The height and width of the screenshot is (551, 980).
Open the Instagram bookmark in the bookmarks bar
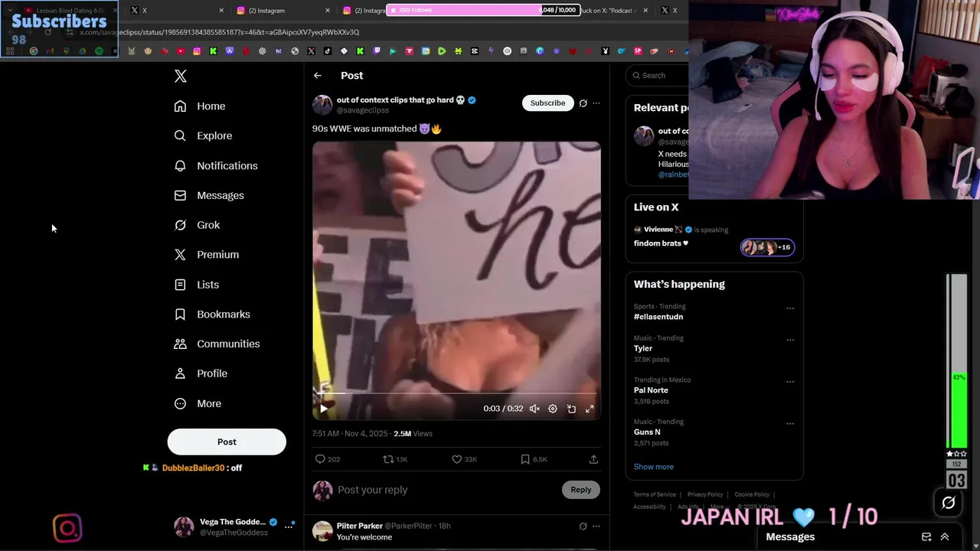(x=197, y=51)
